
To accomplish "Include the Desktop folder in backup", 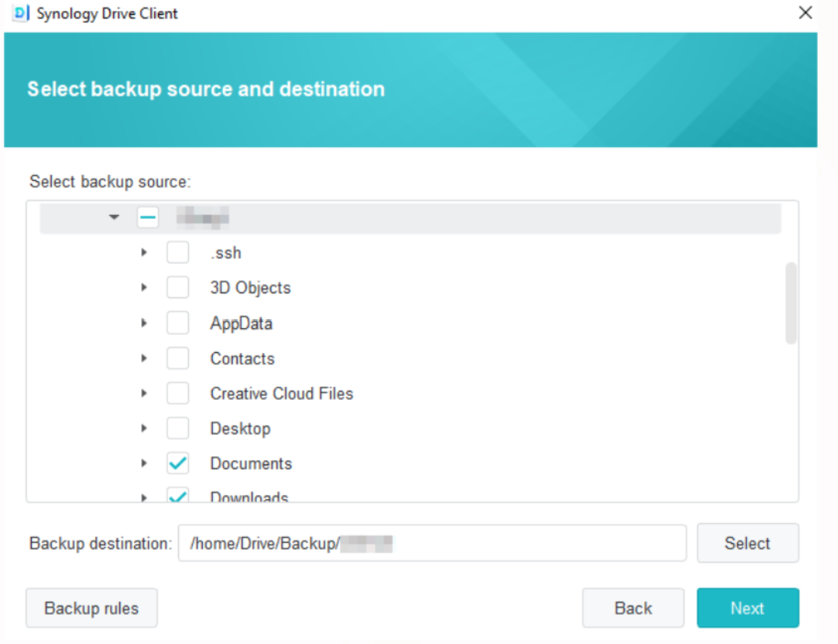I will pos(177,428).
